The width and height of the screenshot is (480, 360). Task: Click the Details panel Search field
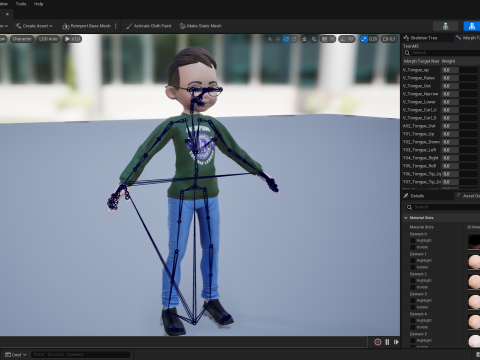tap(443, 207)
